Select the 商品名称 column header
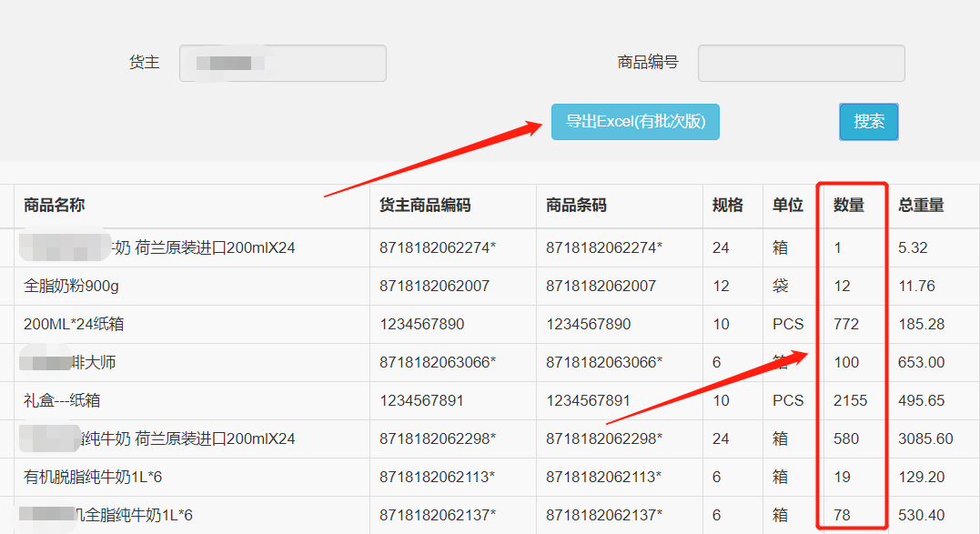 point(55,205)
